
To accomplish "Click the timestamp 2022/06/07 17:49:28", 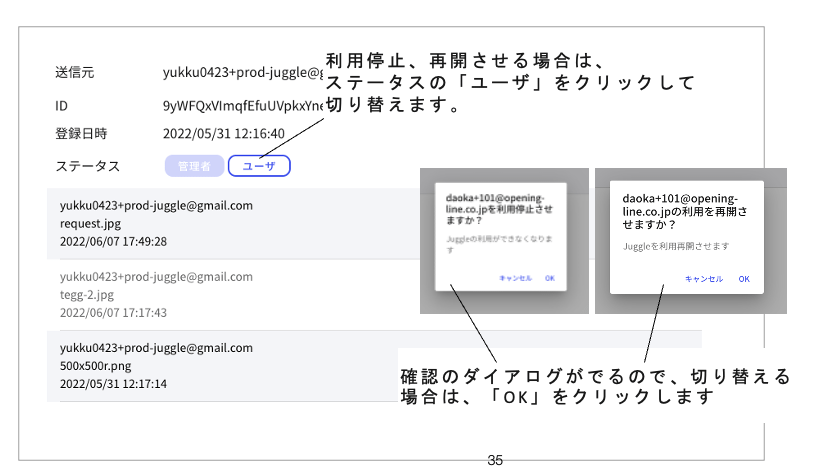I will pyautogui.click(x=113, y=241).
